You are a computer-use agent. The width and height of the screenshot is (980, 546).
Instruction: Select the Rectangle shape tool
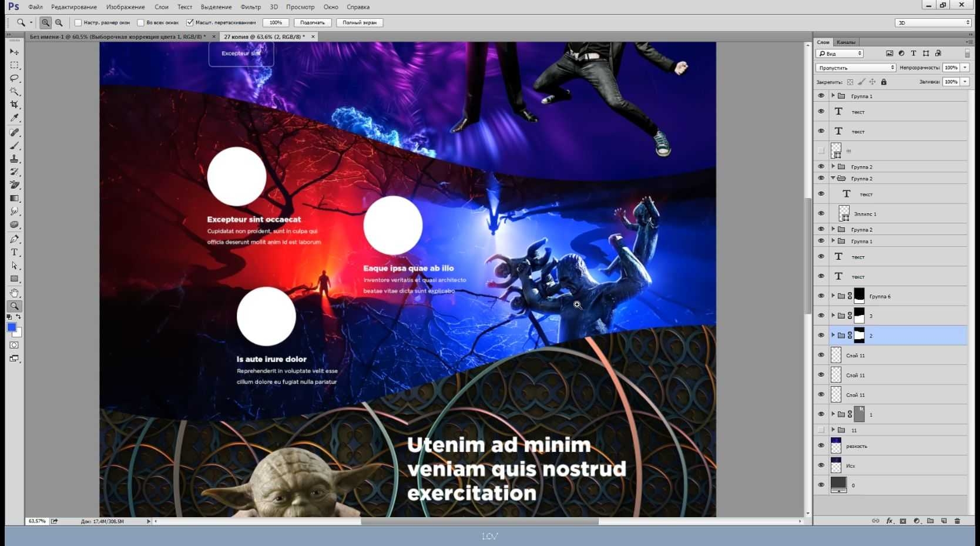(15, 279)
